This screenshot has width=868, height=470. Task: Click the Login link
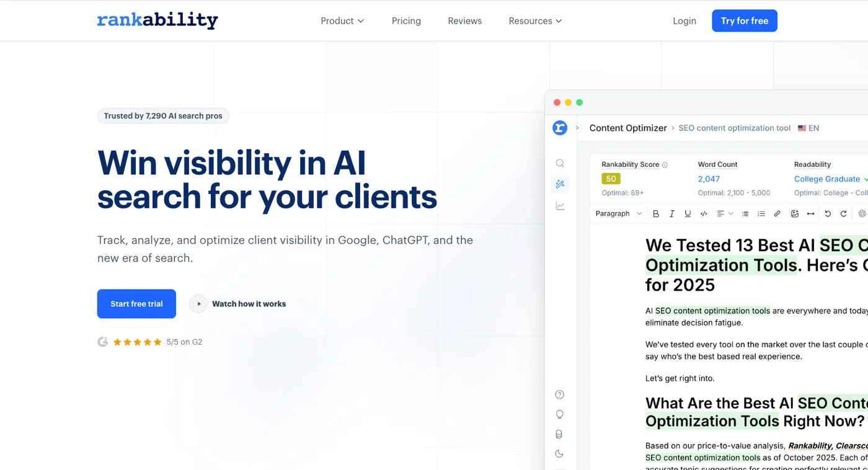684,21
